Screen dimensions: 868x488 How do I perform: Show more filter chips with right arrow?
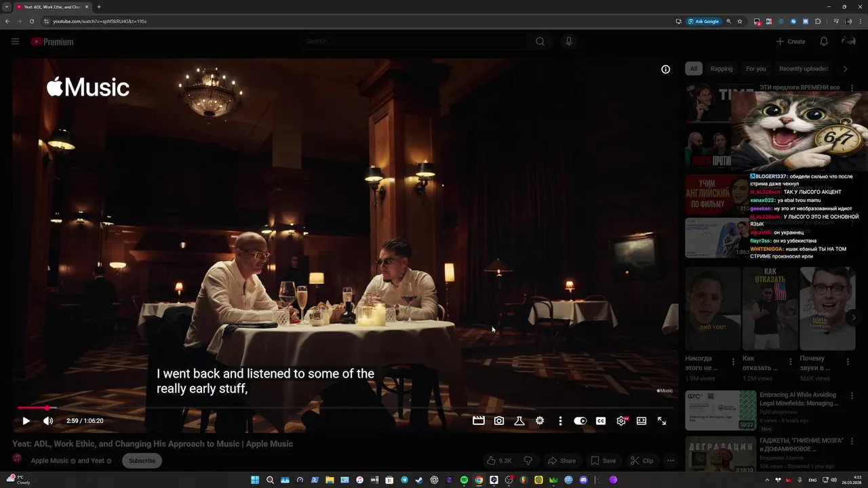845,68
